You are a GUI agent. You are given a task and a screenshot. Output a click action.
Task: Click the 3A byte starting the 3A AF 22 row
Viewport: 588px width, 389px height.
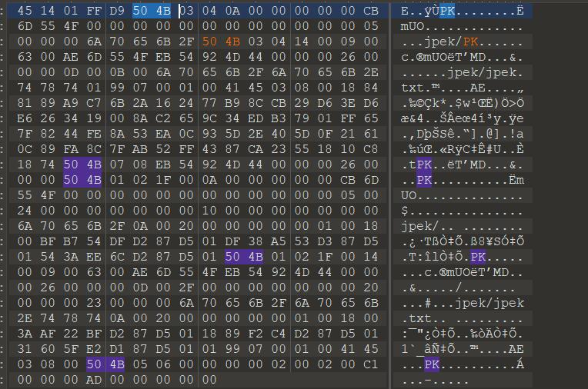[27, 334]
